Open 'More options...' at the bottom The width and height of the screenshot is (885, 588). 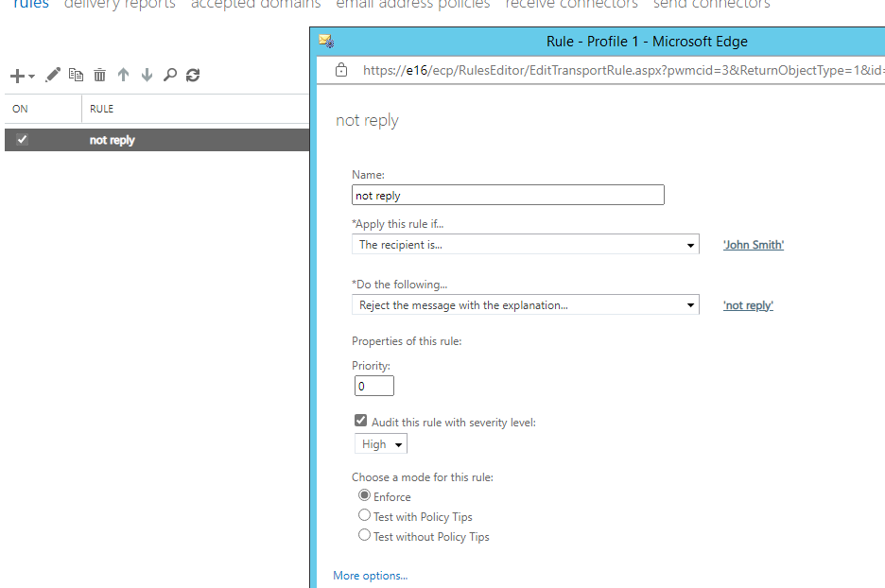coord(370,575)
